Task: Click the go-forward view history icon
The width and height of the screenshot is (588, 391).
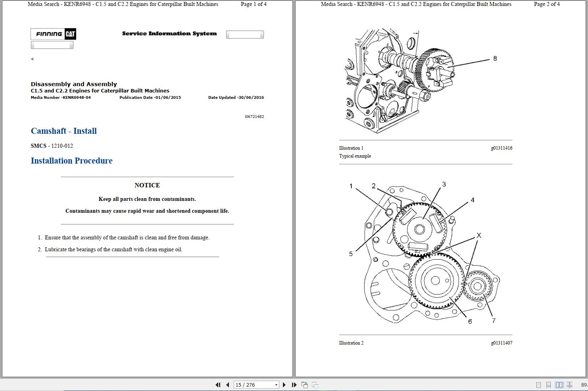Action: (315, 385)
